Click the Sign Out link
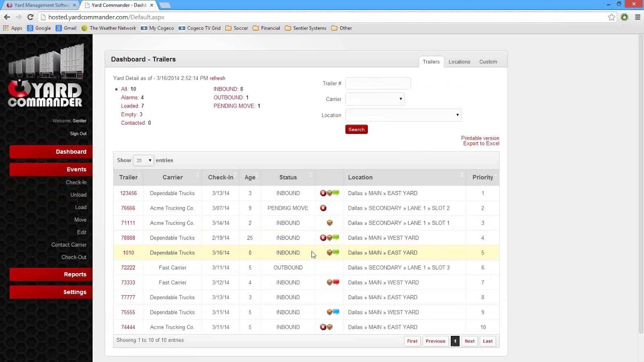 coord(78,134)
